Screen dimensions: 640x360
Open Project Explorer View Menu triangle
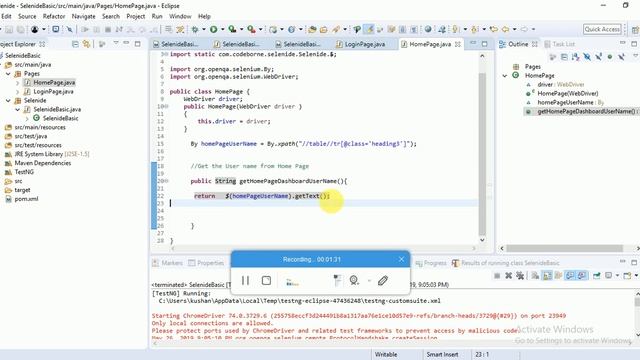(116, 43)
